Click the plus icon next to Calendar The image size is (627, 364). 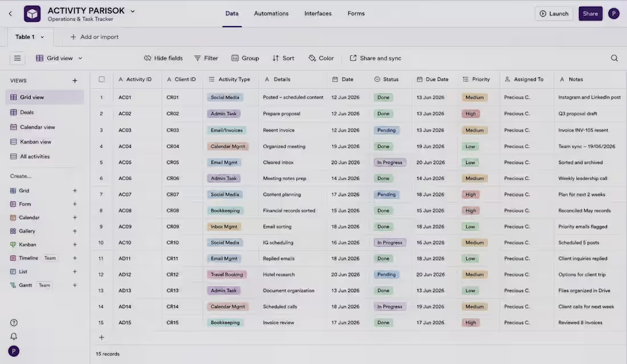point(75,218)
